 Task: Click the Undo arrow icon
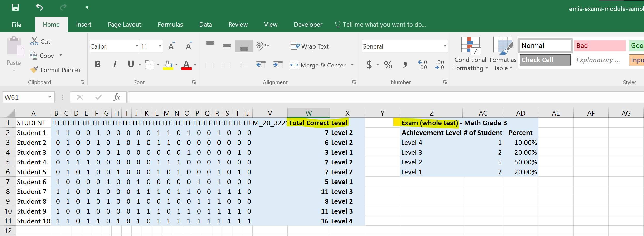tap(39, 7)
